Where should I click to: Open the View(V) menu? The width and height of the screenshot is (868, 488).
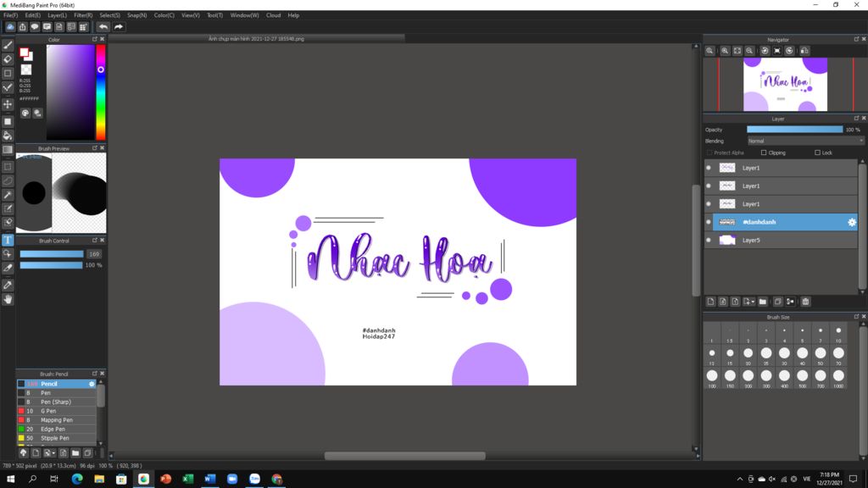point(191,15)
